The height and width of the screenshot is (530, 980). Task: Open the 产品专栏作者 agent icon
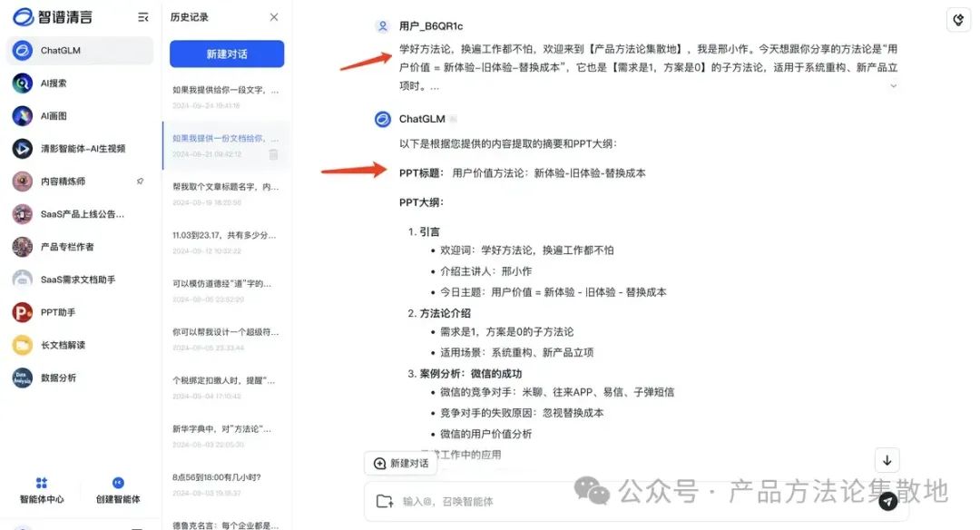click(x=23, y=247)
